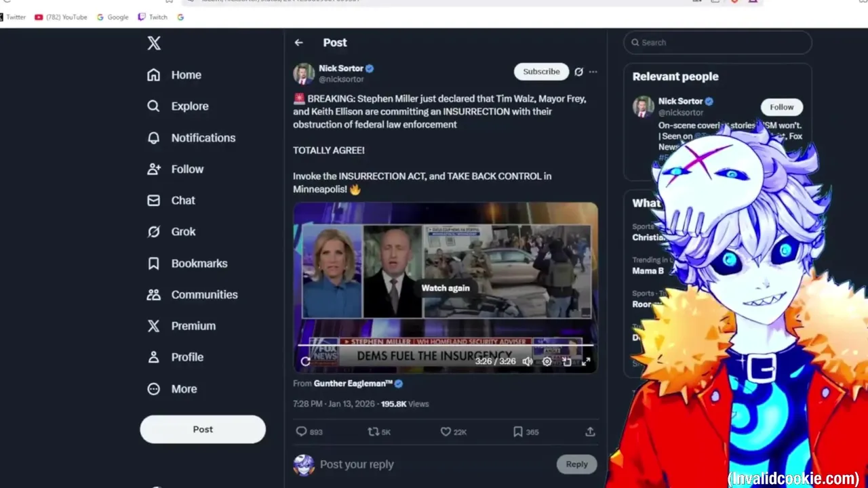Click the Search input box
The height and width of the screenshot is (488, 868).
point(717,43)
